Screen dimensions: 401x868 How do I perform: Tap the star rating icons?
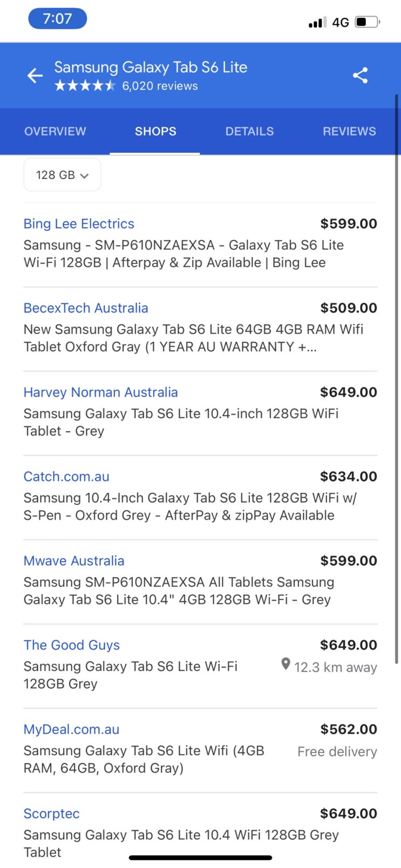pos(85,86)
